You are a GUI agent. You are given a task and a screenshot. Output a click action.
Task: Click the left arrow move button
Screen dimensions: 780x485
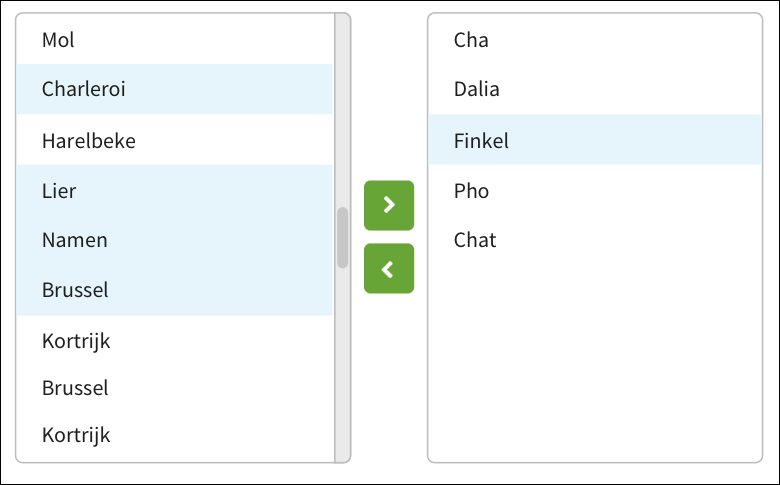pos(389,269)
